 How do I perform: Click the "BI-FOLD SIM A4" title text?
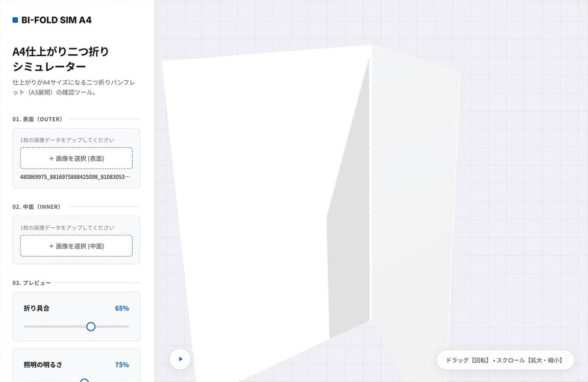(x=56, y=21)
